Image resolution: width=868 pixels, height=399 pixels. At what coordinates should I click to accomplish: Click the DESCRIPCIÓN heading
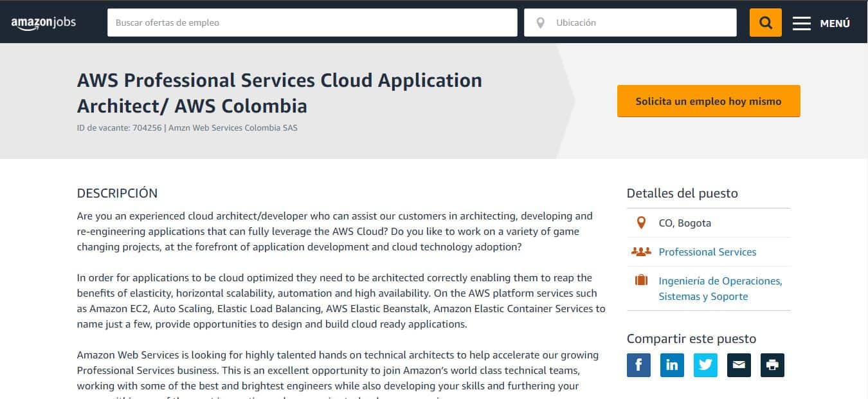pos(117,193)
